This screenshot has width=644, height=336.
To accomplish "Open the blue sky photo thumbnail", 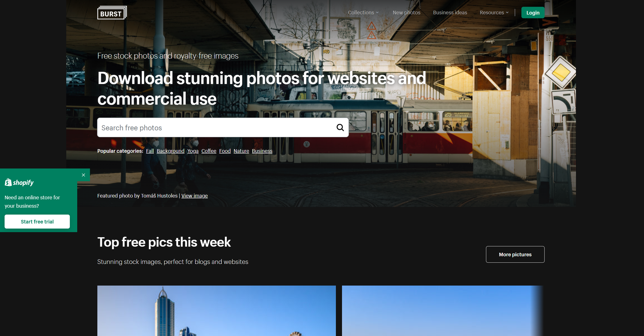I will click(x=443, y=311).
